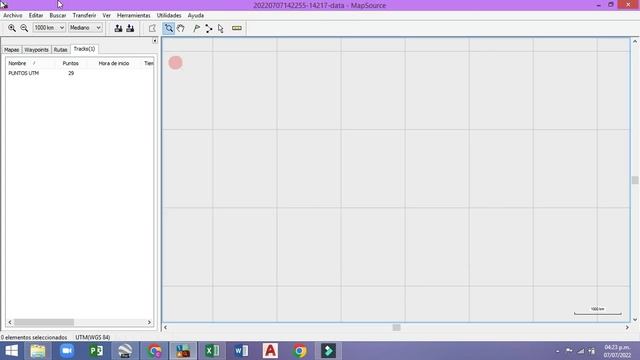640x360 pixels.
Task: Click the MapSource taskbar icon
Action: [183, 351]
